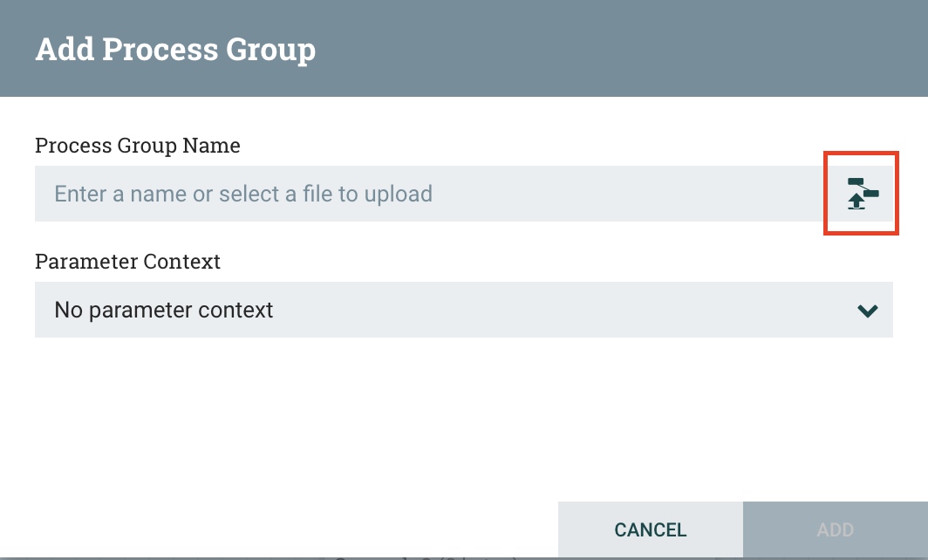Click the ADD button
The width and height of the screenshot is (928, 560).
point(835,529)
